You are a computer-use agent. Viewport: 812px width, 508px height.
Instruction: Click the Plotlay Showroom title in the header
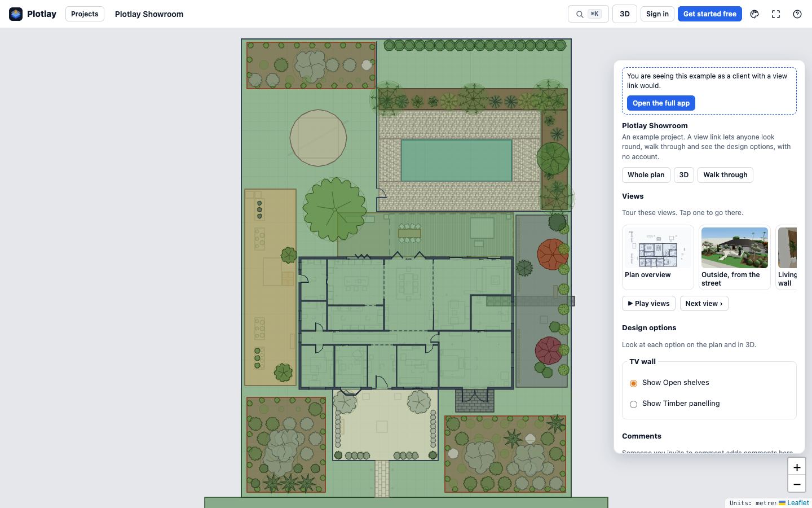click(149, 14)
